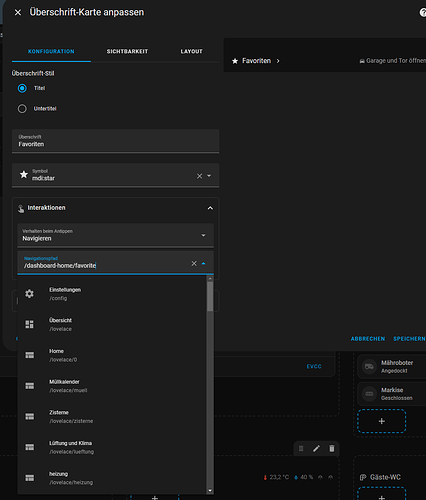Click the Einstellungen gear icon
Image resolution: width=426 pixels, height=500 pixels.
(x=29, y=294)
